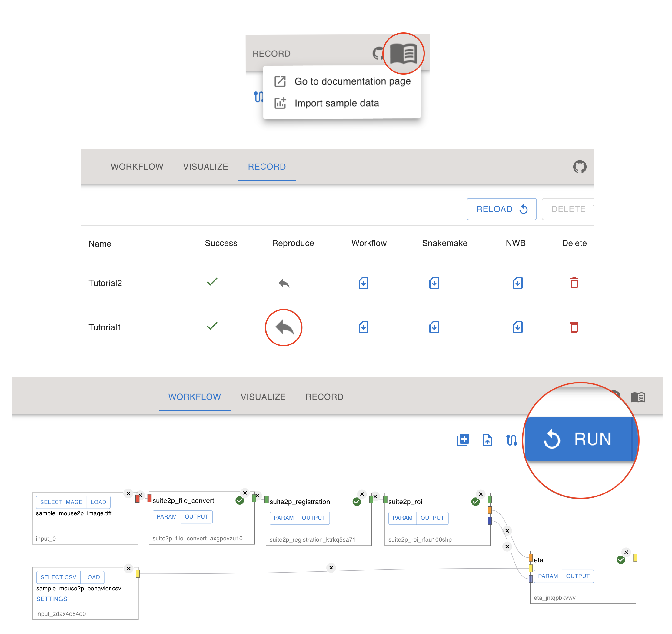Select the RECORD tab in record view
The image size is (672, 634).
pyautogui.click(x=267, y=167)
